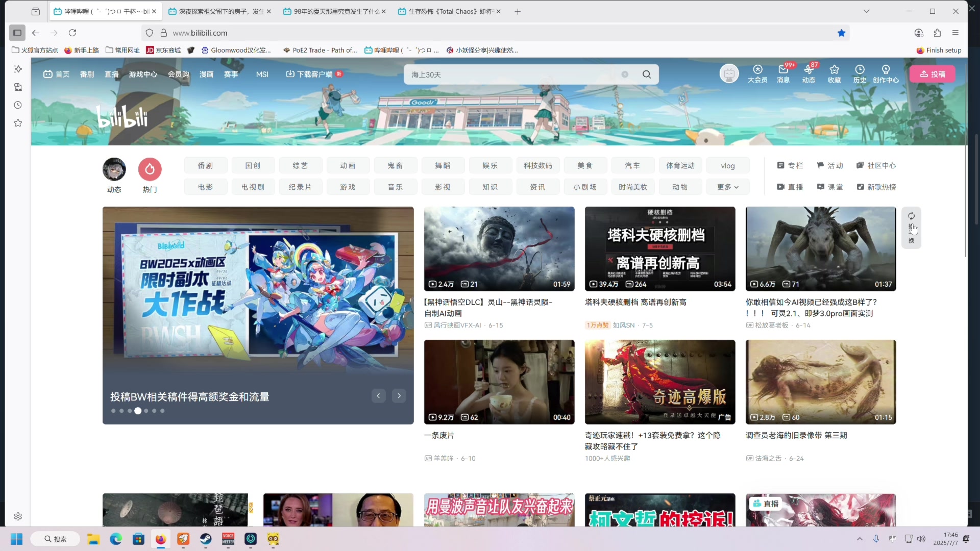
Task: Open the 常用网址 bookmark folder
Action: tap(122, 50)
